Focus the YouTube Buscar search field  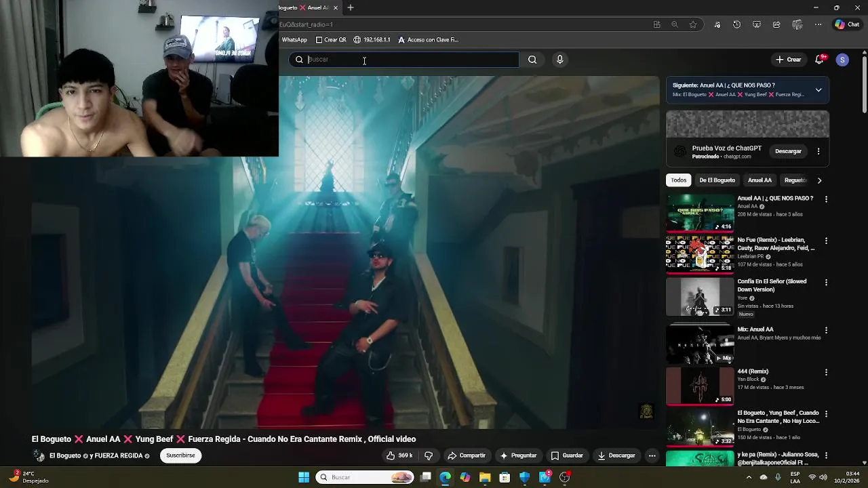[x=405, y=60]
